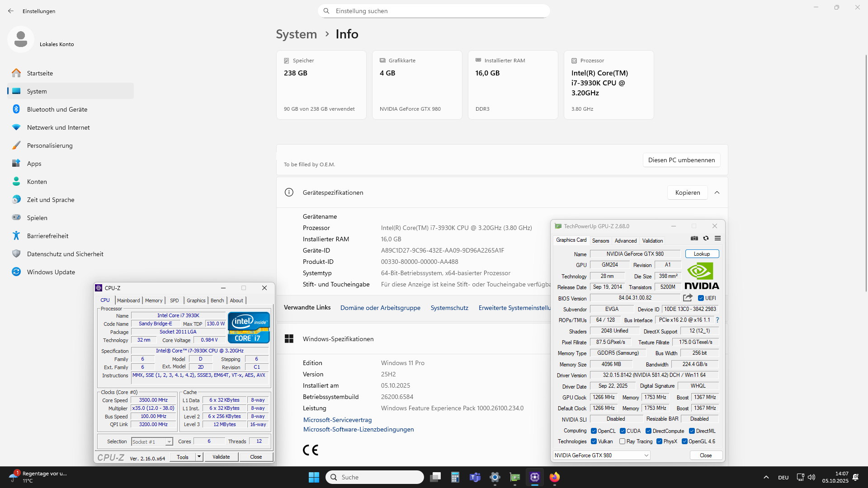Click Bus Interface question mark icon
This screenshot has width=868, height=488.
pyautogui.click(x=717, y=320)
